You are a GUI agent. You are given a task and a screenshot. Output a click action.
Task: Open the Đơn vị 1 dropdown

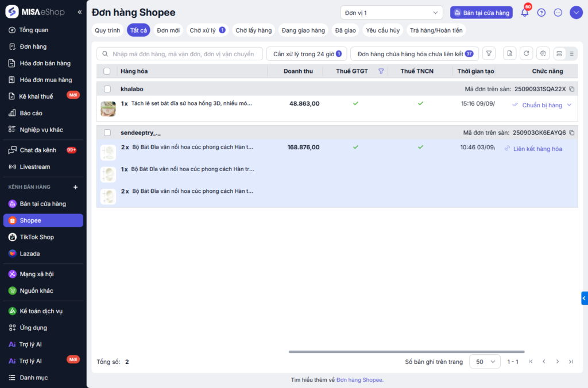point(392,13)
